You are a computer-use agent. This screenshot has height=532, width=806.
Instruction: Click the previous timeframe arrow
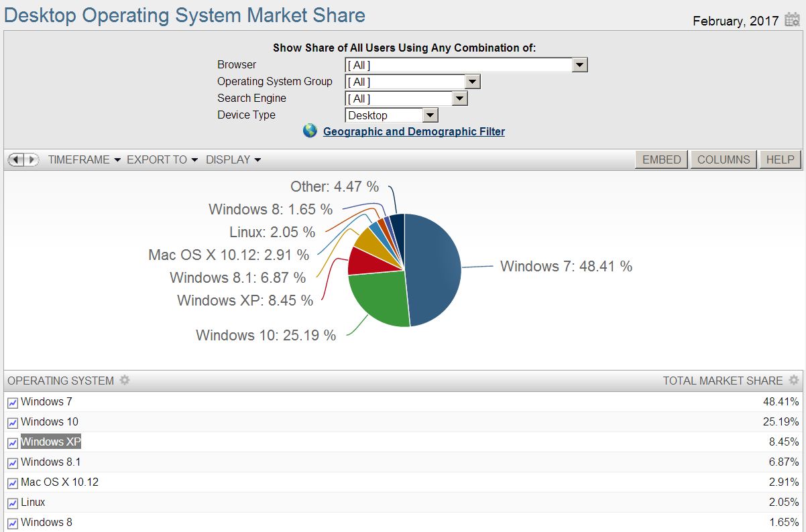(17, 159)
